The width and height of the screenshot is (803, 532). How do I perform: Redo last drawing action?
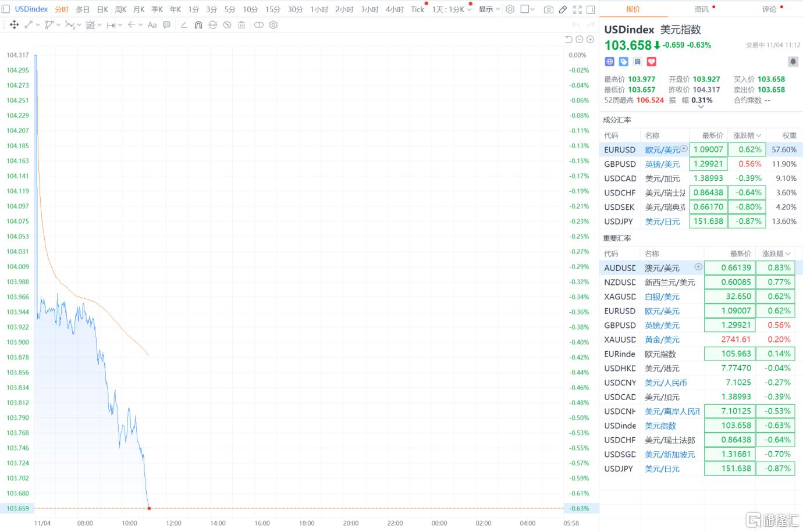(591, 25)
